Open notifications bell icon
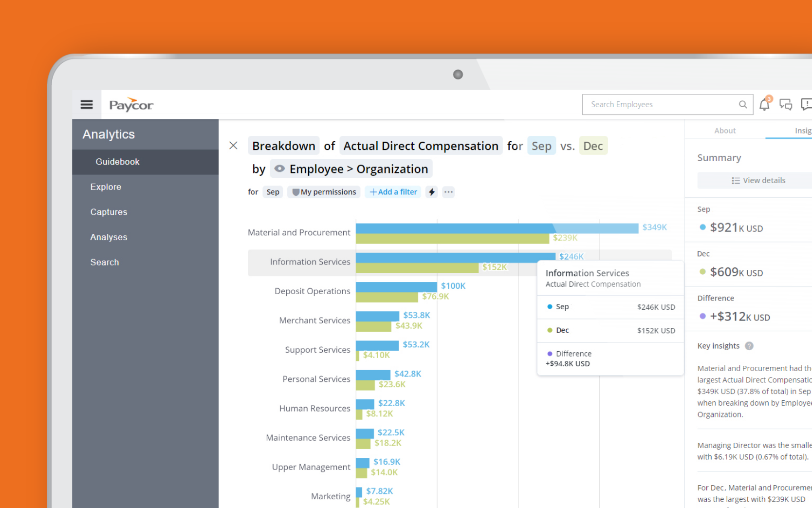The height and width of the screenshot is (508, 812). click(765, 104)
